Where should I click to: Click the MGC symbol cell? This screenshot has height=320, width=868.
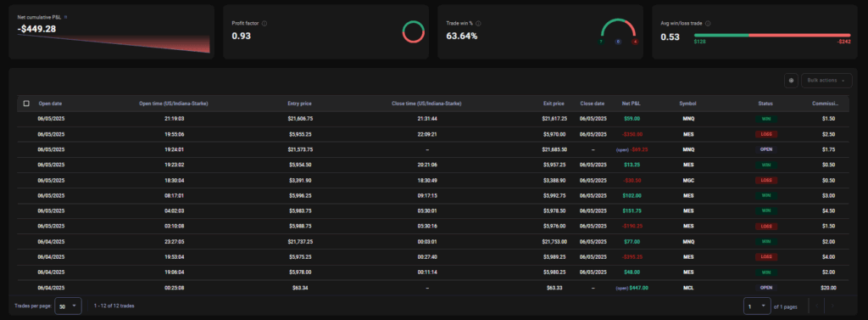tap(688, 180)
